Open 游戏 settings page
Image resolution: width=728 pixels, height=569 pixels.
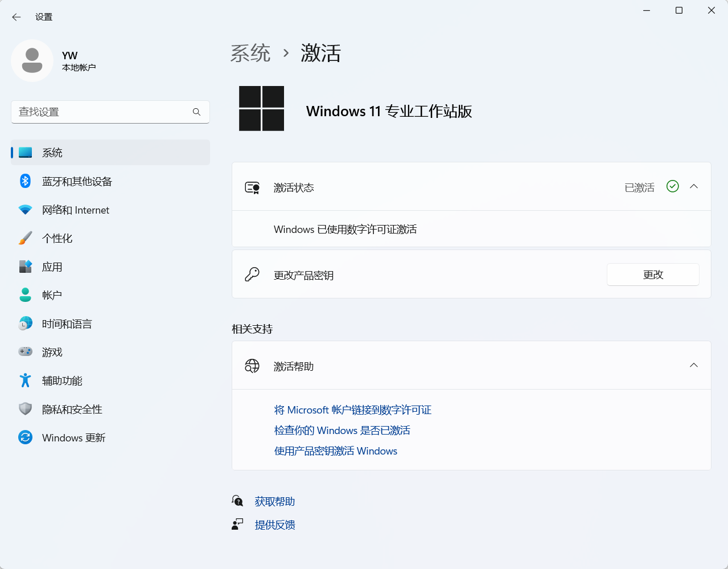coord(110,352)
